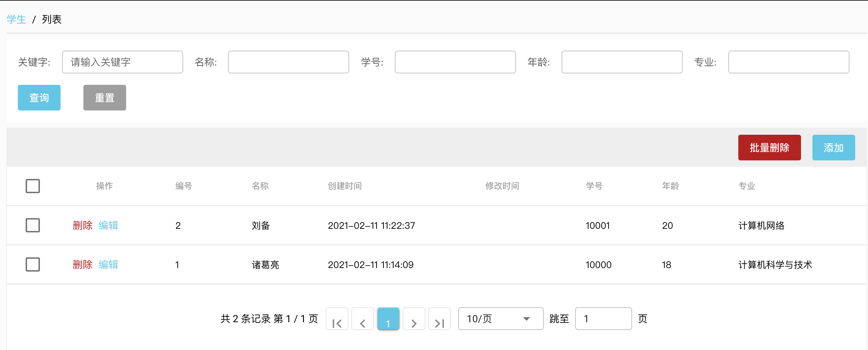The width and height of the screenshot is (868, 350).
Task: Click the previous page arrow icon
Action: tap(362, 319)
